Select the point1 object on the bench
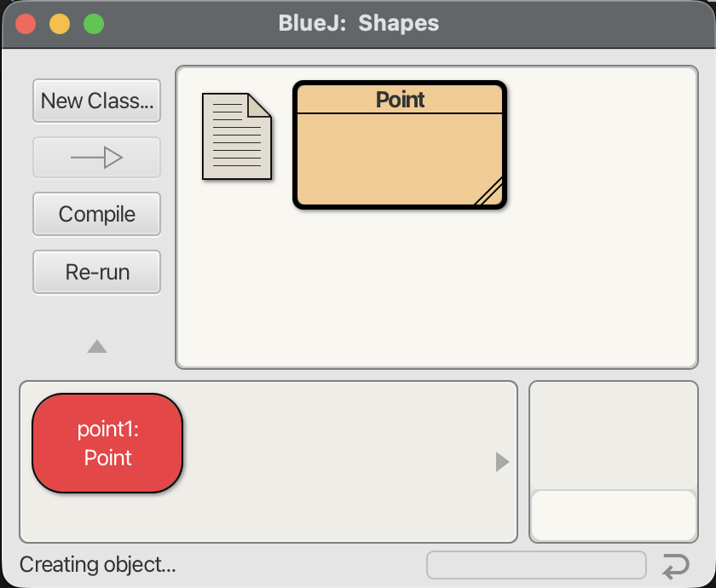The image size is (716, 588). [107, 443]
